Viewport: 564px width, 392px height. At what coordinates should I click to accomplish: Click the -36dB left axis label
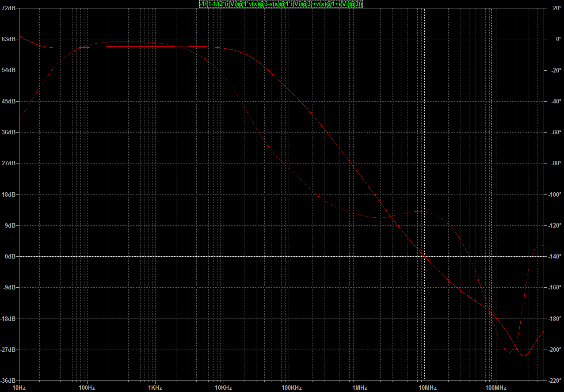(8, 381)
